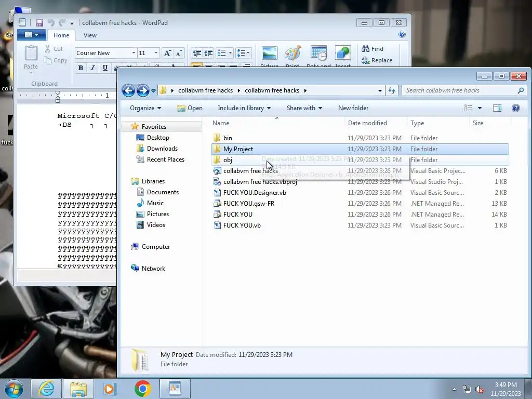Select Recent Places under Favorites
532x399 pixels.
coord(160,159)
